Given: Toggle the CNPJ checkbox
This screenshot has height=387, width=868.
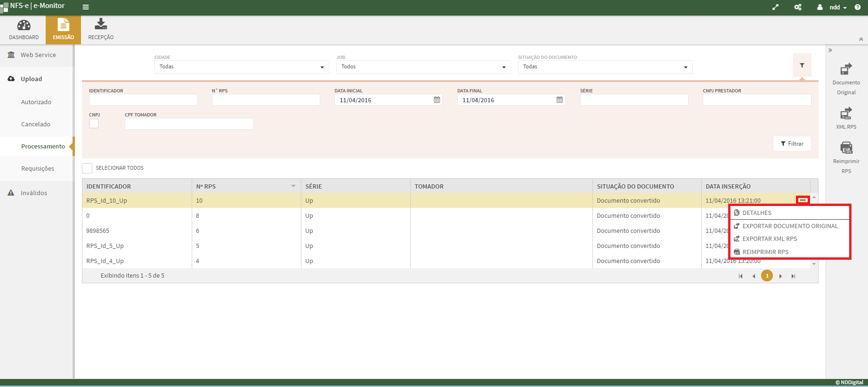Looking at the screenshot, I should tap(94, 124).
